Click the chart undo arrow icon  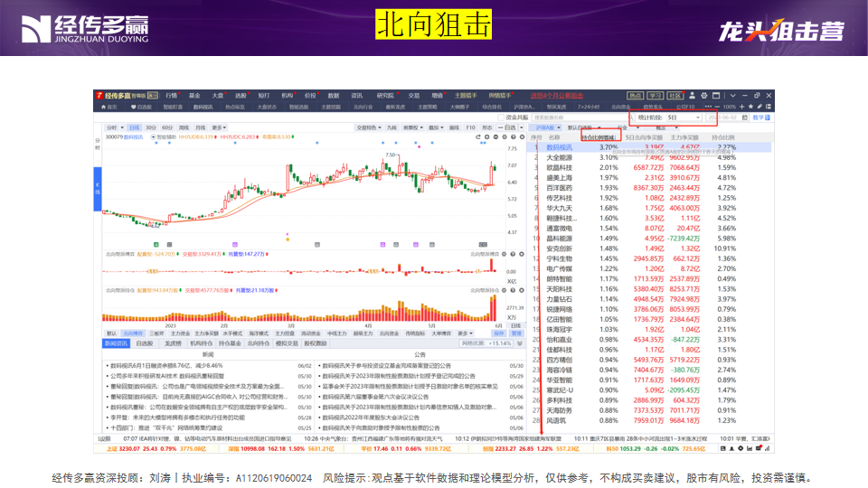pyautogui.click(x=477, y=136)
